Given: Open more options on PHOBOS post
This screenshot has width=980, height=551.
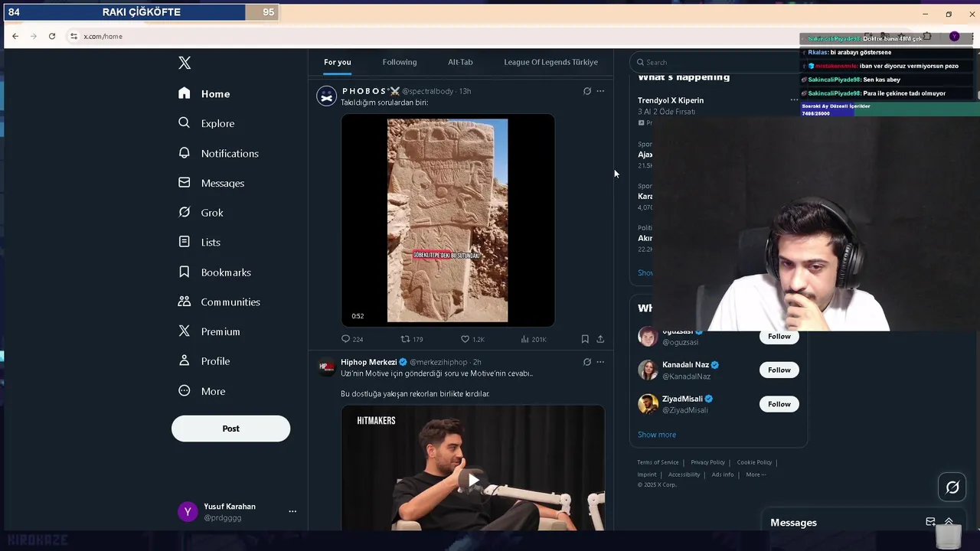Looking at the screenshot, I should coord(600,91).
